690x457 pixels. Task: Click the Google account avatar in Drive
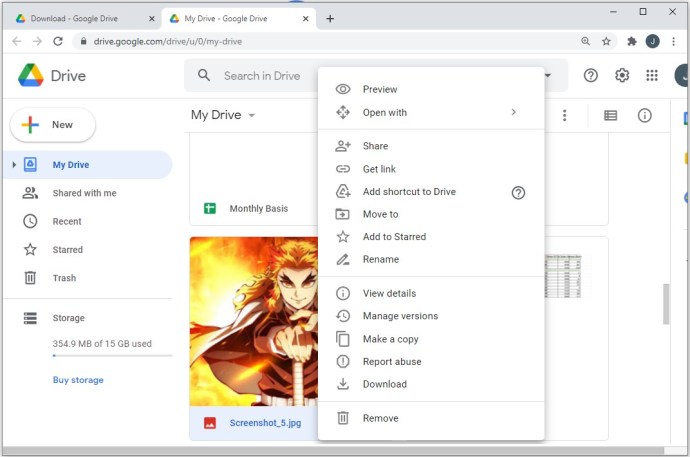coord(681,76)
